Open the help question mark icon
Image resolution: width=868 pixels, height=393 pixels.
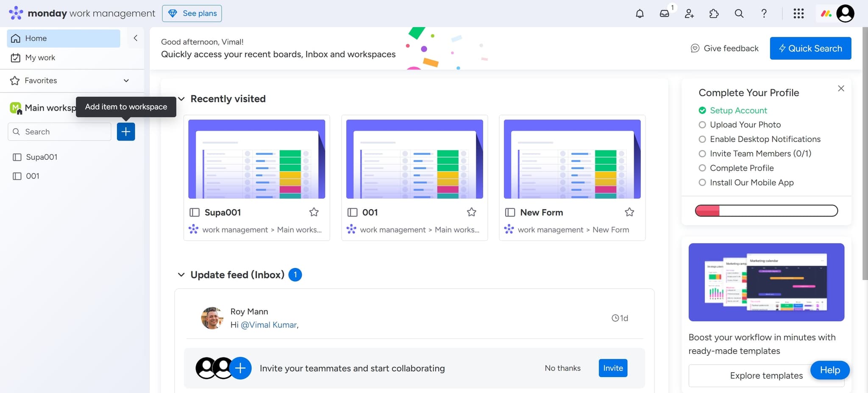click(x=764, y=14)
